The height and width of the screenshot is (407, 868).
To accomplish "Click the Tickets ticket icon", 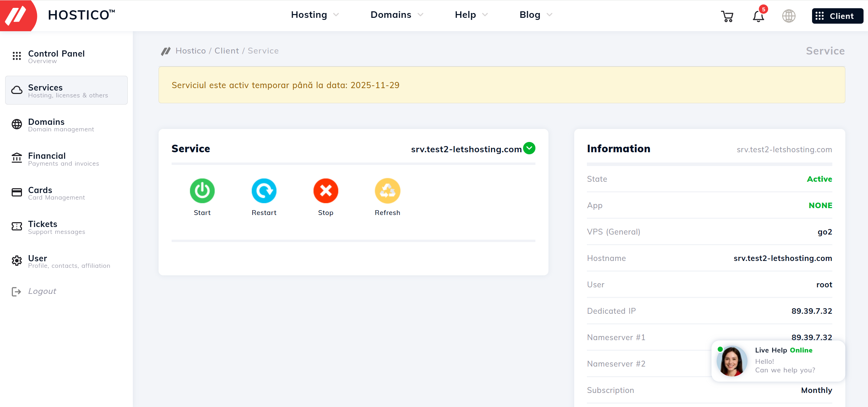I will [x=17, y=226].
